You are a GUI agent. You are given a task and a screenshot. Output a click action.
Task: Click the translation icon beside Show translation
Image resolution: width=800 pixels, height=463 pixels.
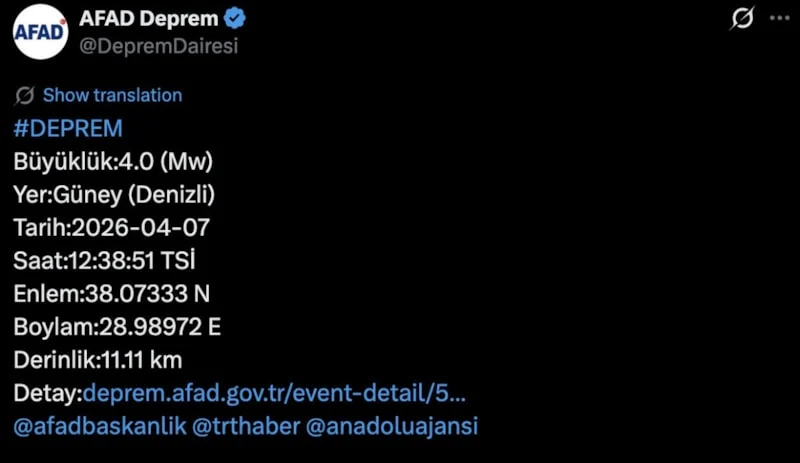pyautogui.click(x=25, y=96)
